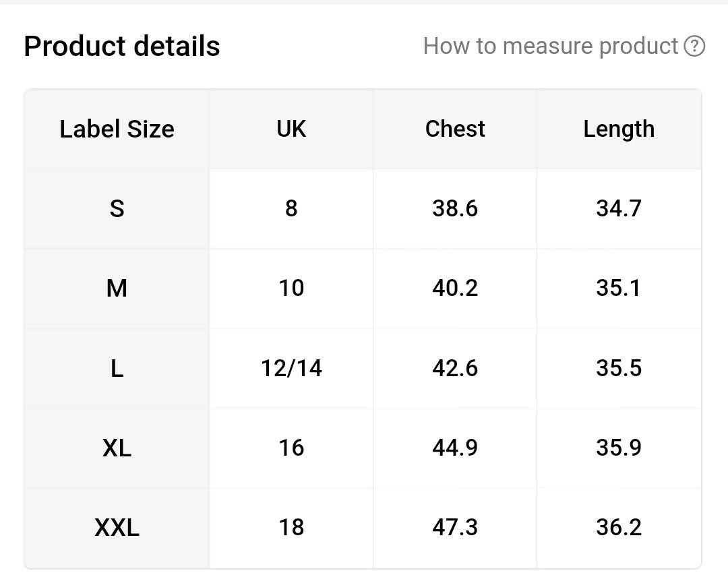Click the UK size 12/14 cell
728x573 pixels.
(x=291, y=368)
